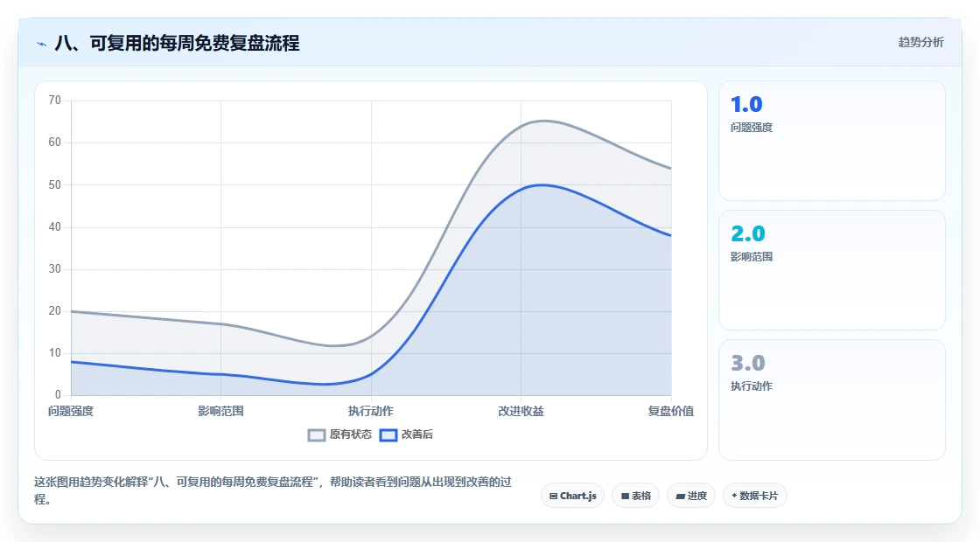Click the lightning icon beside the section title
Viewport: 980px width, 542px height.
(x=42, y=44)
